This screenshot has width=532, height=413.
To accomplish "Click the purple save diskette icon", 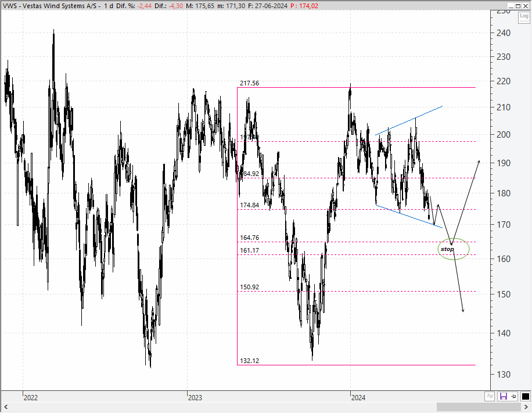I will click(x=503, y=396).
